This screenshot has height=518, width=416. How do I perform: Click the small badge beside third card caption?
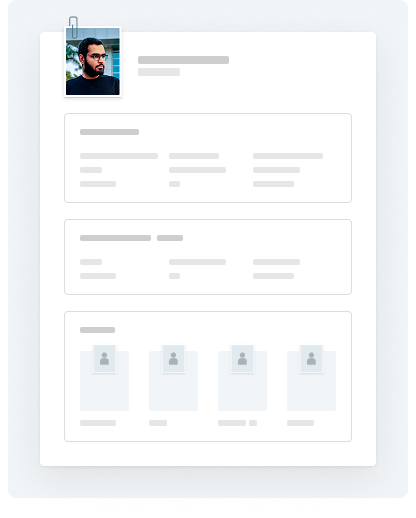click(253, 423)
